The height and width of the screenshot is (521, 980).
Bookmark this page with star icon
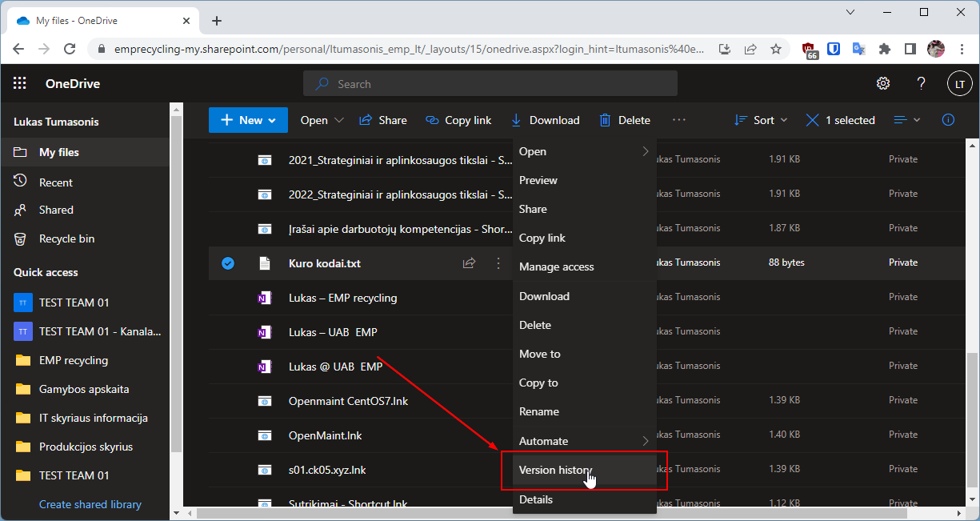point(776,49)
